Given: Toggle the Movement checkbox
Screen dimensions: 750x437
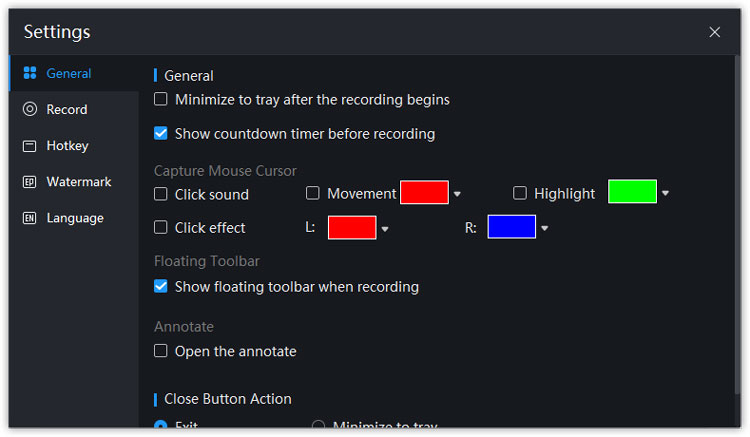Looking at the screenshot, I should [312, 193].
